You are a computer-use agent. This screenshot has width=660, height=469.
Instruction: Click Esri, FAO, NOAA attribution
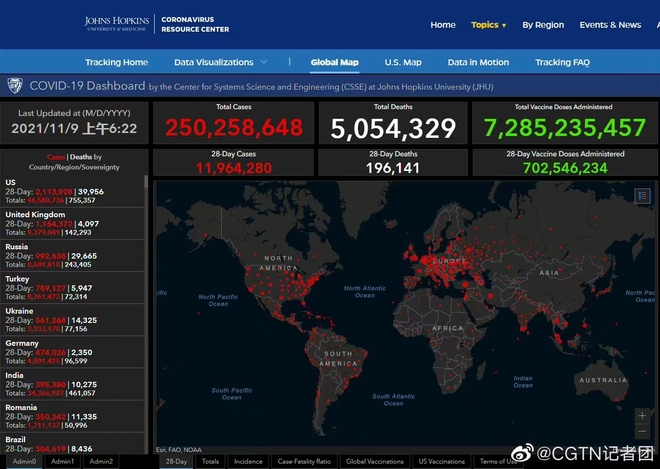point(179,450)
